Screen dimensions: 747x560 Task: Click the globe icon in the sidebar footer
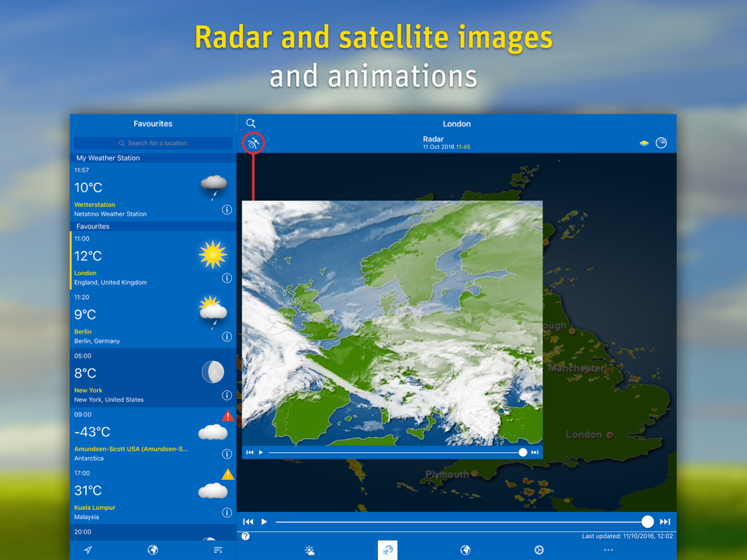[152, 551]
